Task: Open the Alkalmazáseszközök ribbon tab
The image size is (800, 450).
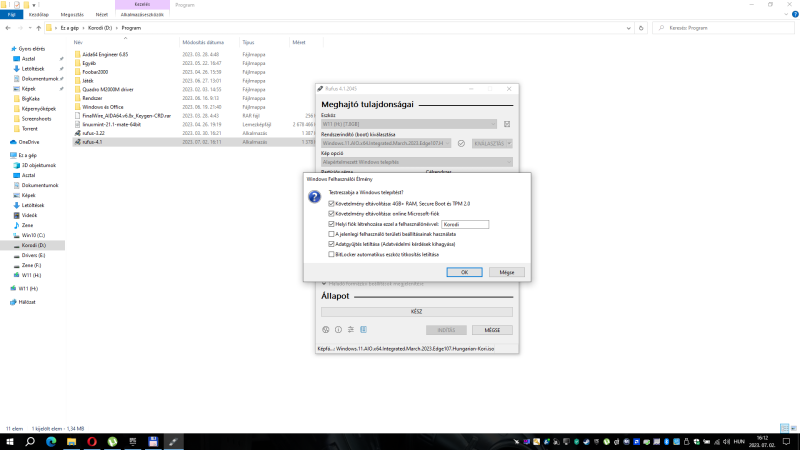Action: [142, 15]
